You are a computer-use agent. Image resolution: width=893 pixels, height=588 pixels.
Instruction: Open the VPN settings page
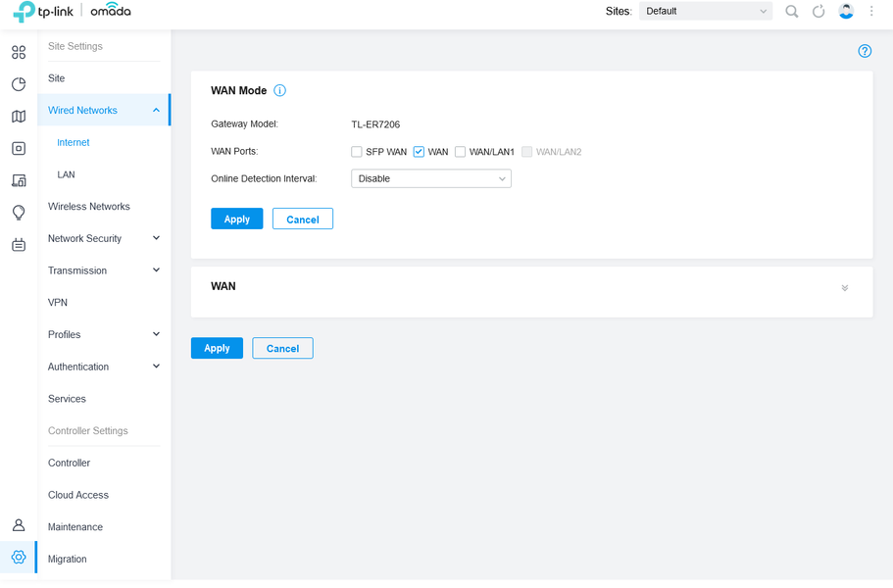click(x=58, y=302)
